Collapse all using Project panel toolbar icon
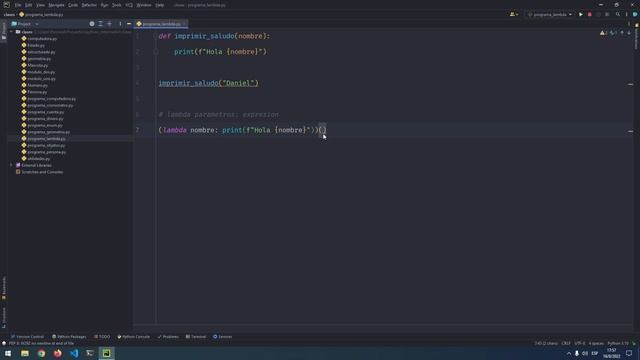Viewport: 640px width, 360px height. coord(109,24)
